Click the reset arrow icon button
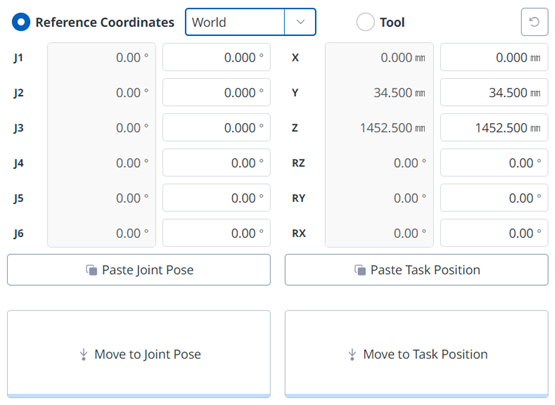555x405 pixels. coord(534,22)
